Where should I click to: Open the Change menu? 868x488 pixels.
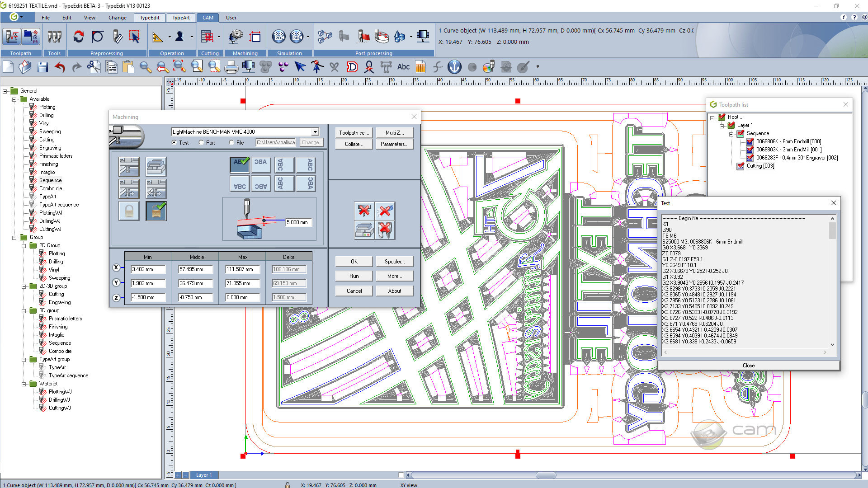pos(117,18)
